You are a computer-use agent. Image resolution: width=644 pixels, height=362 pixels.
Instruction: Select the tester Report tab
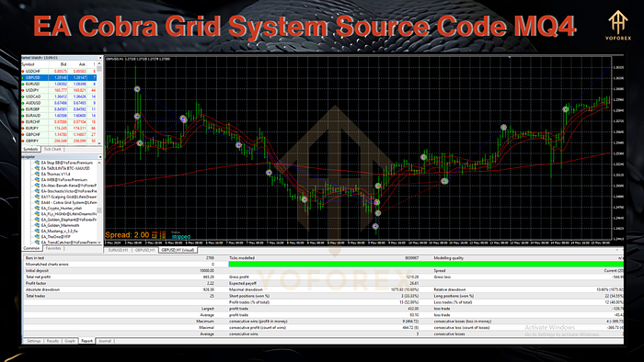[x=86, y=341]
